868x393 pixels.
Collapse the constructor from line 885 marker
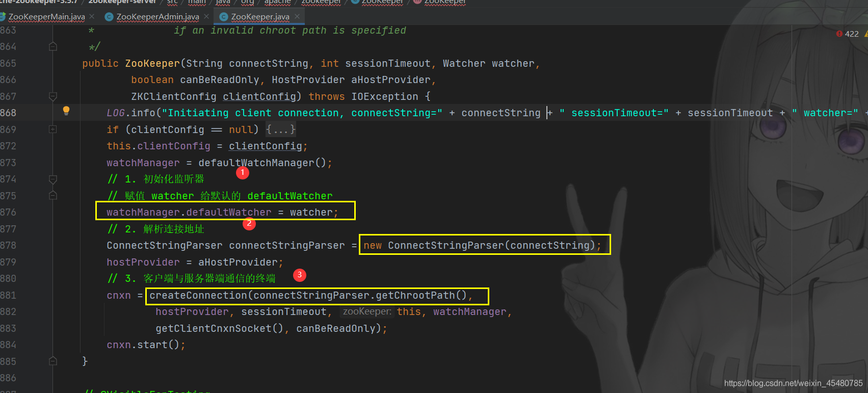(x=53, y=361)
